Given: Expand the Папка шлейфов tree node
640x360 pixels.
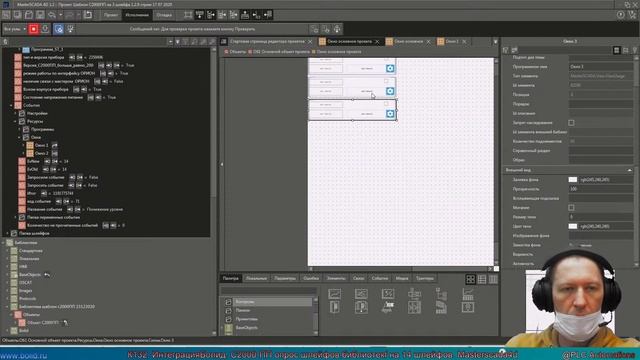Looking at the screenshot, I should tap(8, 233).
